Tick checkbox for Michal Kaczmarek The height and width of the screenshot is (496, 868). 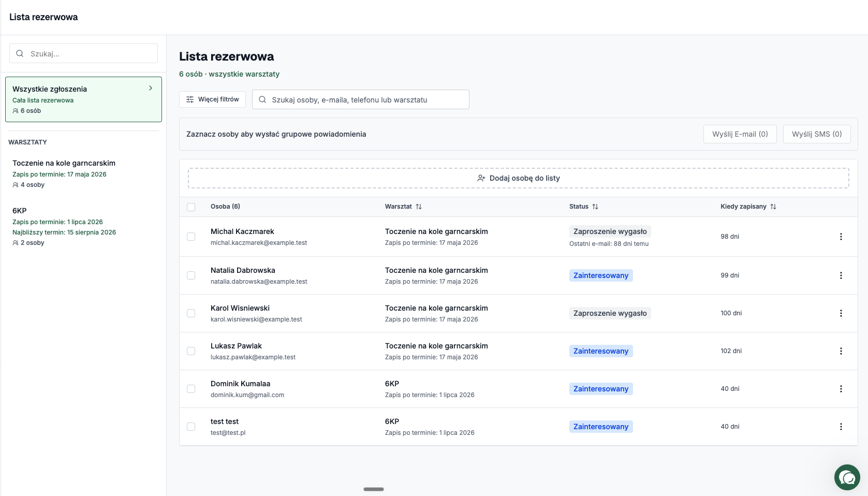coord(191,237)
